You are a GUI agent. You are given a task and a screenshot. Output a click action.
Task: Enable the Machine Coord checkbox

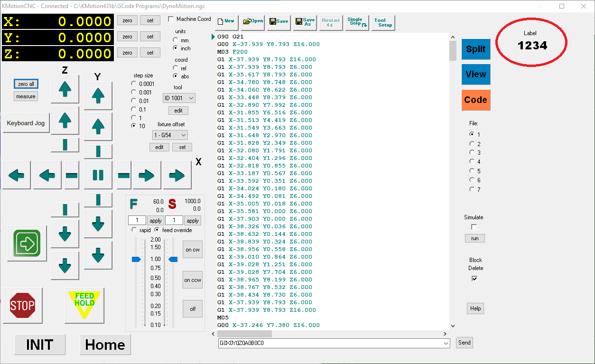[x=171, y=19]
